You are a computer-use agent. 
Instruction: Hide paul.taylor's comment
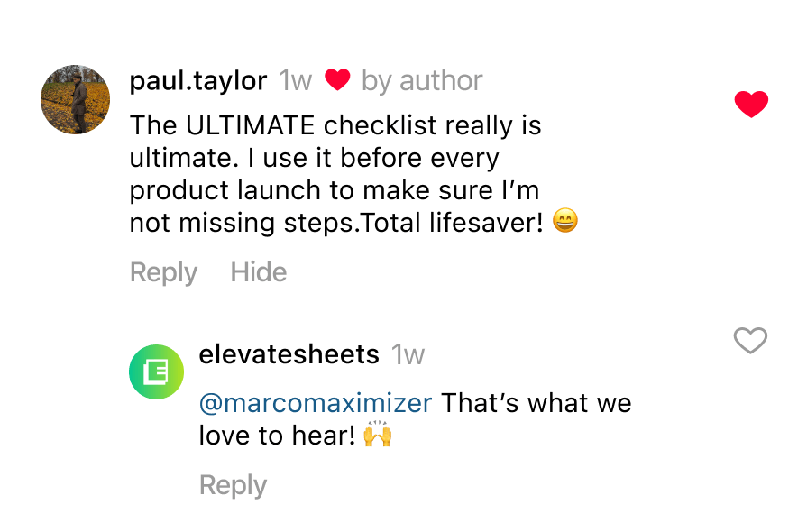(259, 272)
